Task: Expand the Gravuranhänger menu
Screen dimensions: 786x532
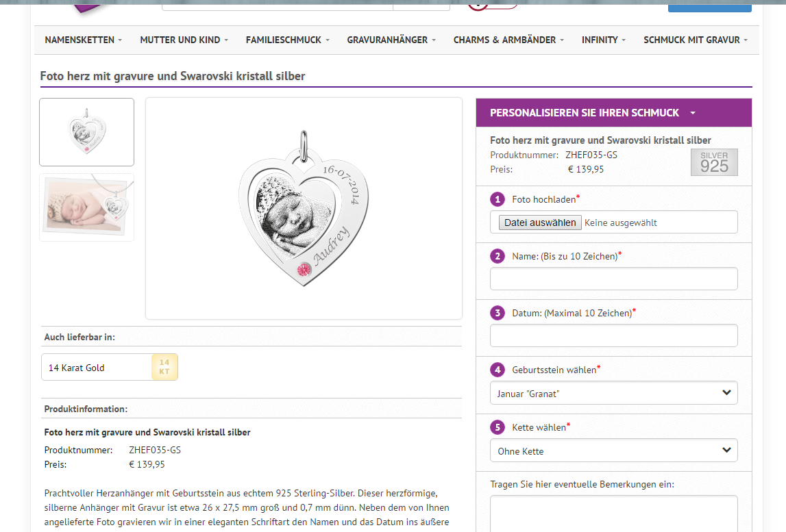Action: [x=391, y=40]
